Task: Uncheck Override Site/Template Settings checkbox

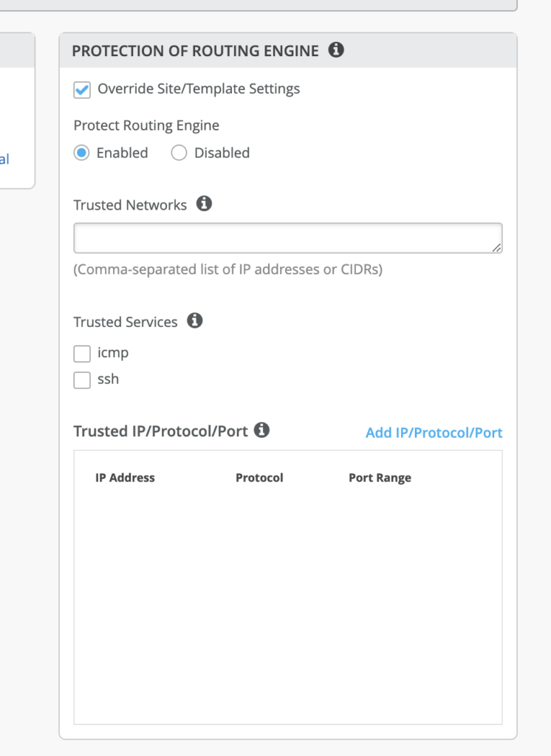Action: coord(82,90)
